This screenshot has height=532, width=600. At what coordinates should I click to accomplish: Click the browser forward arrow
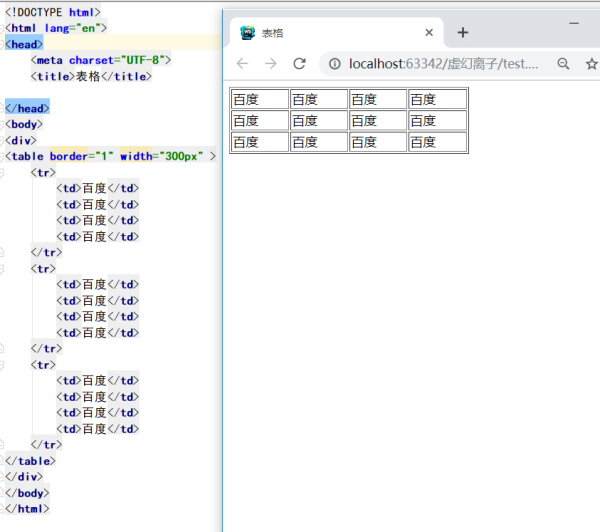coord(271,64)
